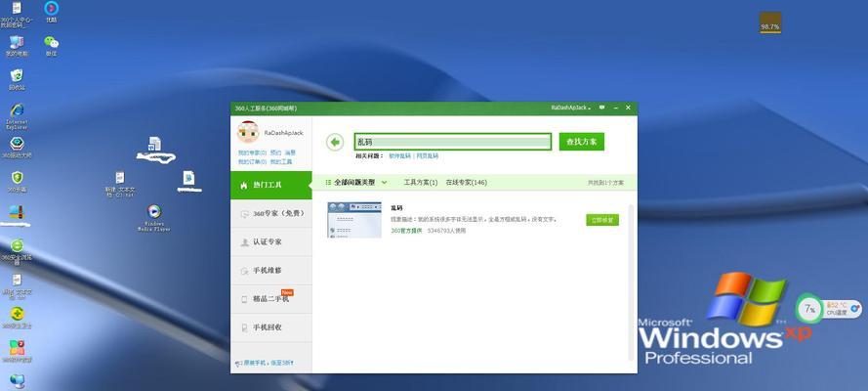Select 认证专家 in the sidebar
868x391 pixels.
(271, 242)
